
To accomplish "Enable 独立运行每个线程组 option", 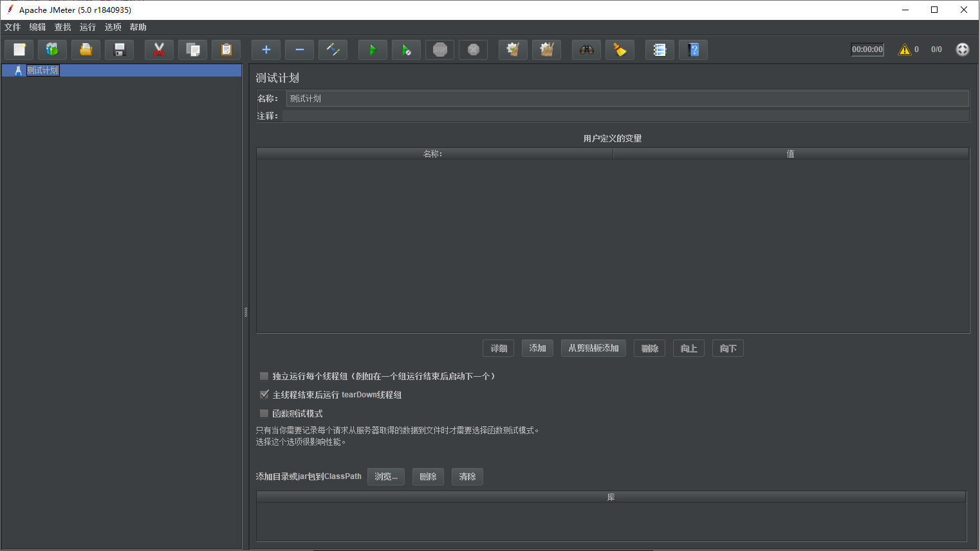I will (264, 375).
